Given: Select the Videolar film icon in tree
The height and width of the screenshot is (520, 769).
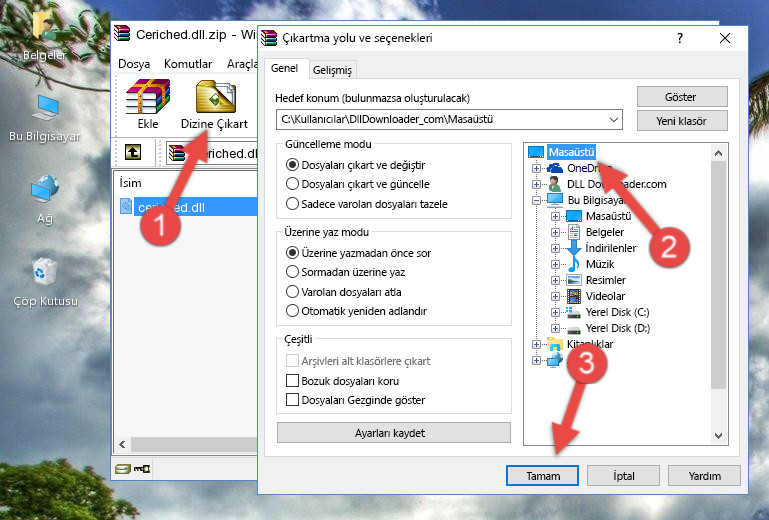Looking at the screenshot, I should point(573,296).
